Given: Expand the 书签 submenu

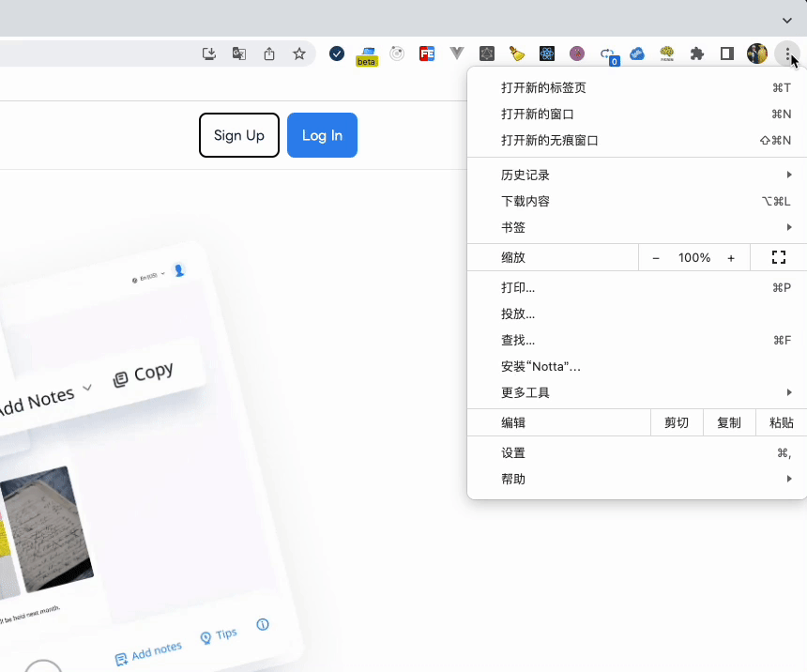Looking at the screenshot, I should [x=637, y=228].
